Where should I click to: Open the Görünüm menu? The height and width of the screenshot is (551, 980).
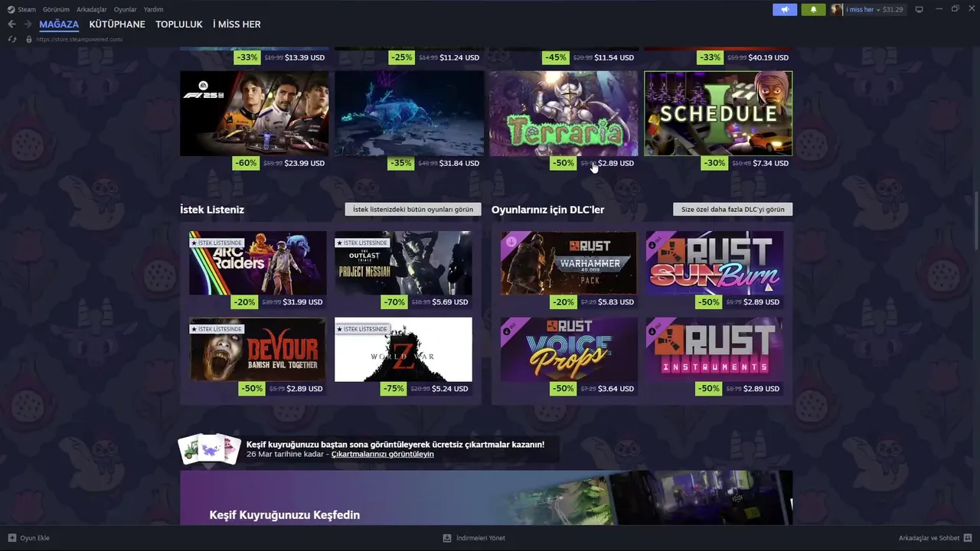coord(56,9)
